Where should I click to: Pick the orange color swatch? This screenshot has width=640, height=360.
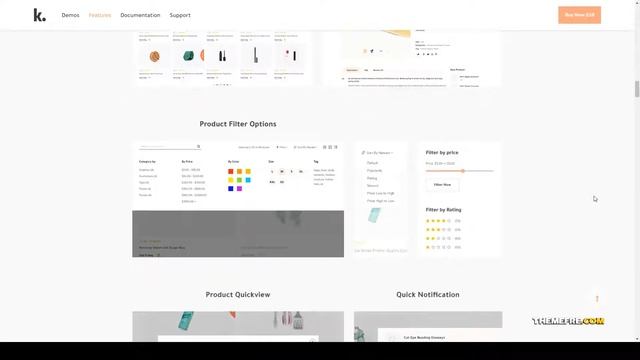point(239,171)
